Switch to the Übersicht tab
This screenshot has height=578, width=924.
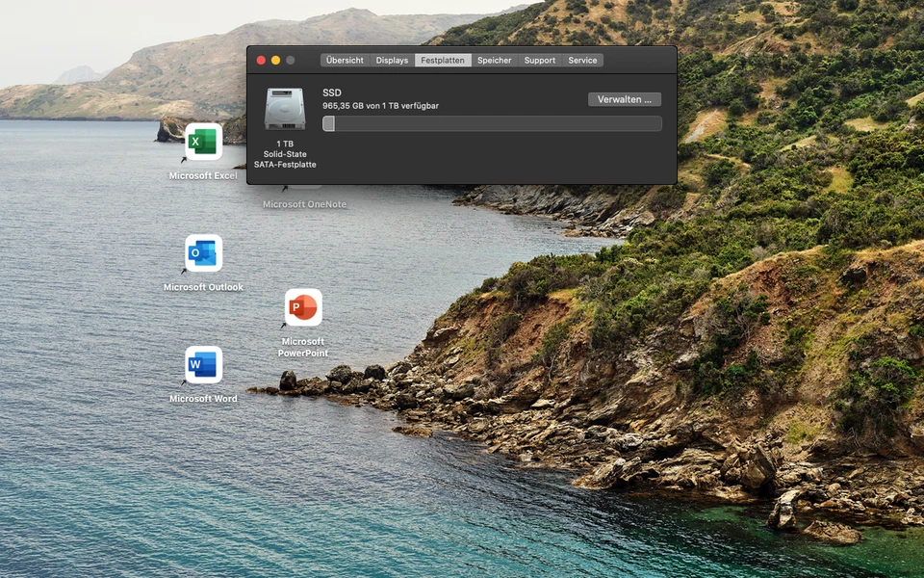click(x=345, y=60)
